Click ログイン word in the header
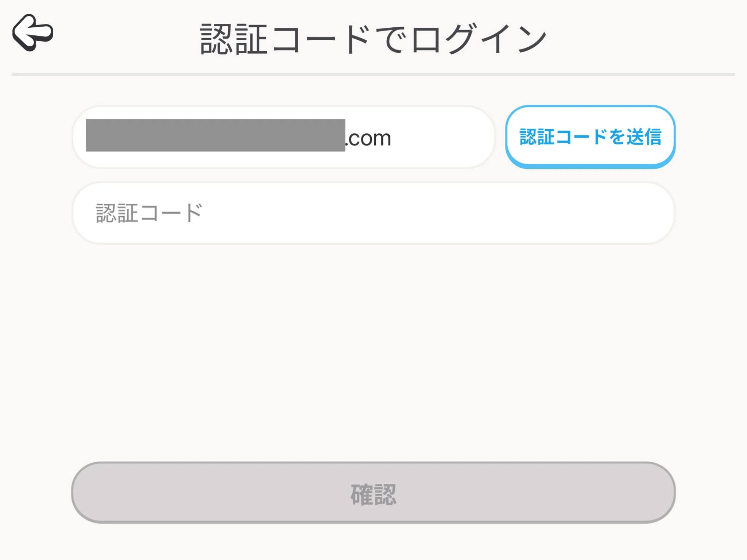The image size is (747, 560). [479, 39]
